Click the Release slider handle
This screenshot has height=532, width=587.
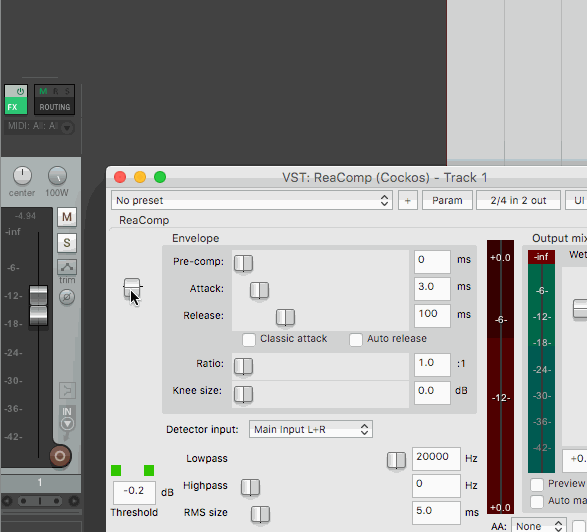point(285,317)
